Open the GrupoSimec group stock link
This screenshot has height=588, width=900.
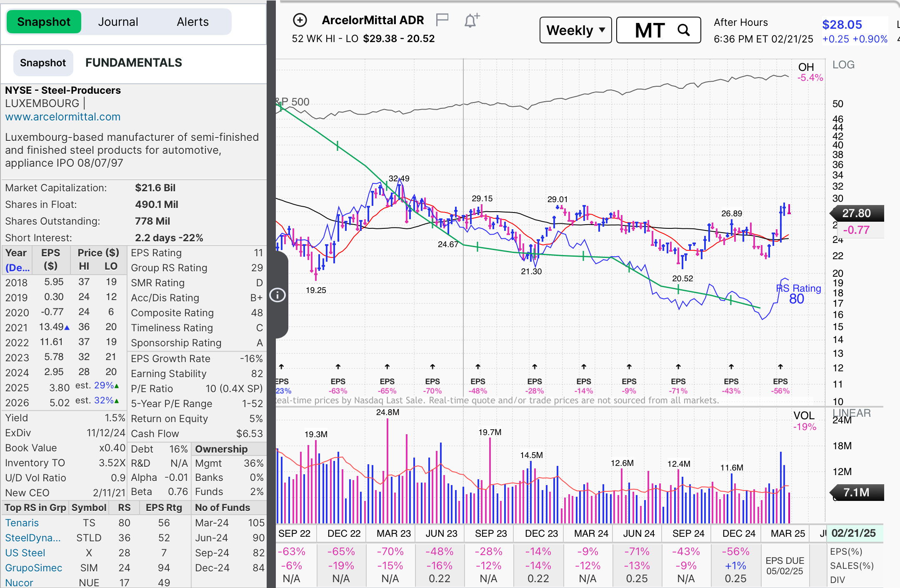(x=33, y=568)
